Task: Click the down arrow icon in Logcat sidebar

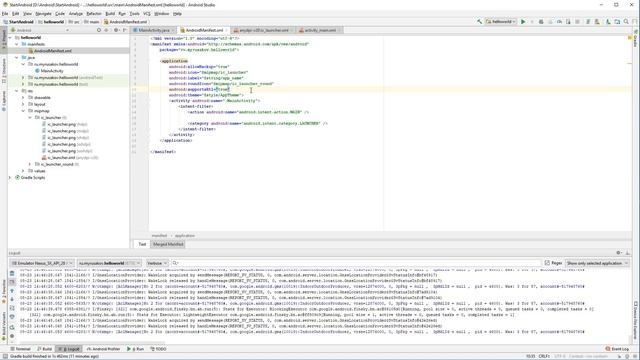Action: [x=12, y=300]
